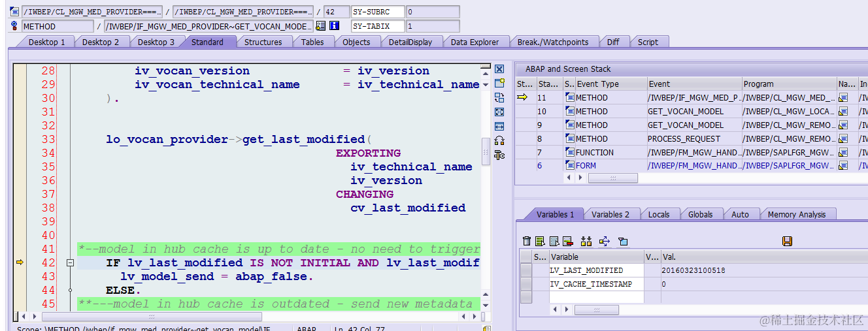Click the maximize horizontally icon beside editor
Viewport: 868px width, 331px height.
pos(499,126)
